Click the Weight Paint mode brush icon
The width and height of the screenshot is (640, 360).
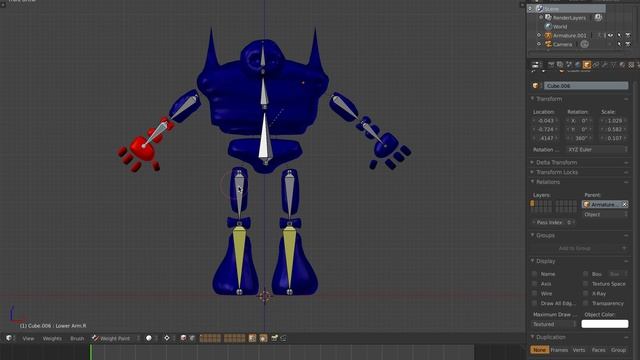[x=95, y=338]
